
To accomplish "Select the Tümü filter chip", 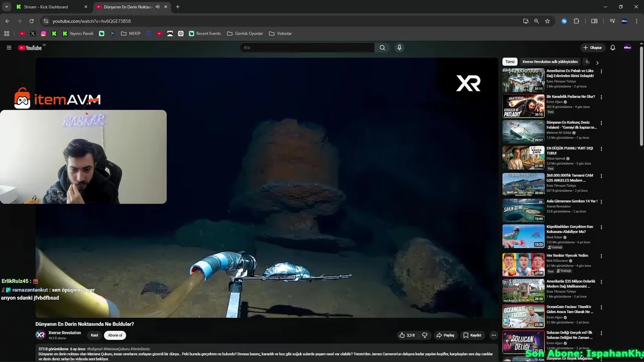I will click(510, 62).
